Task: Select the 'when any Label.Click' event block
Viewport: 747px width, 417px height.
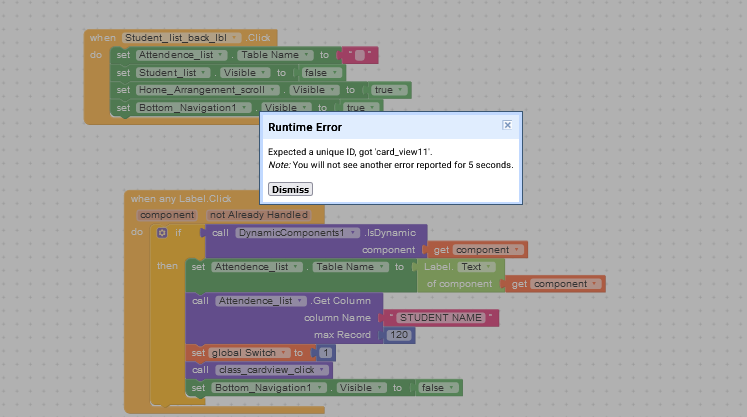Action: (x=181, y=199)
